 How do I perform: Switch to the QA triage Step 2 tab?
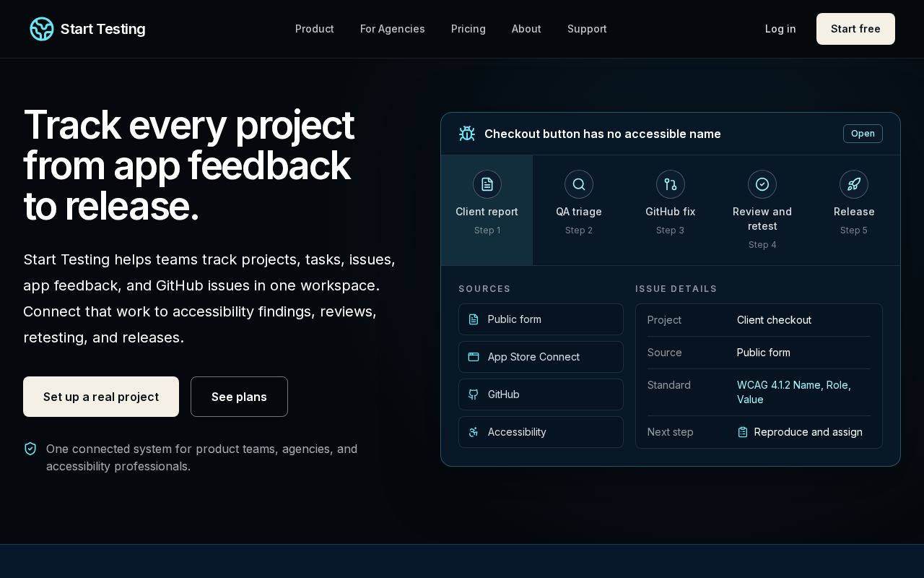point(579,210)
